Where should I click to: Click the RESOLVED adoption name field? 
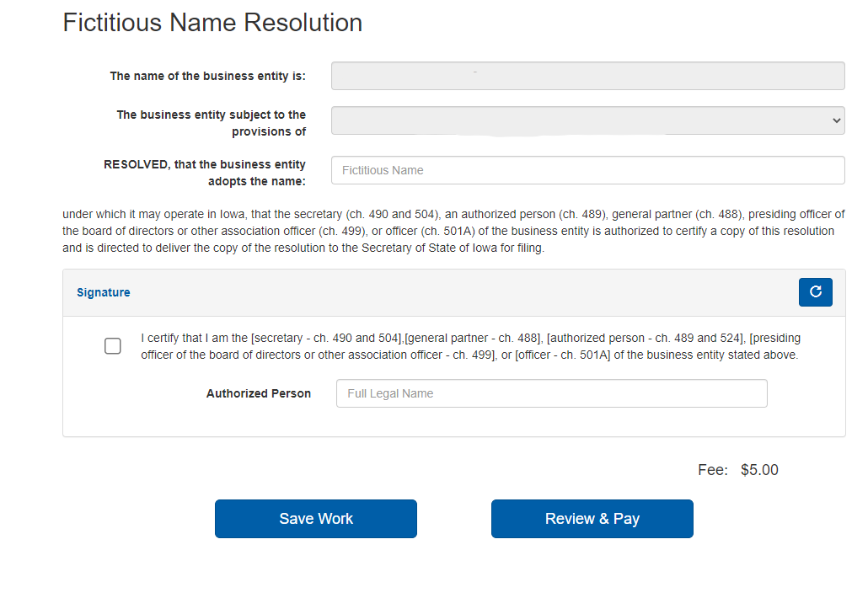coord(587,170)
